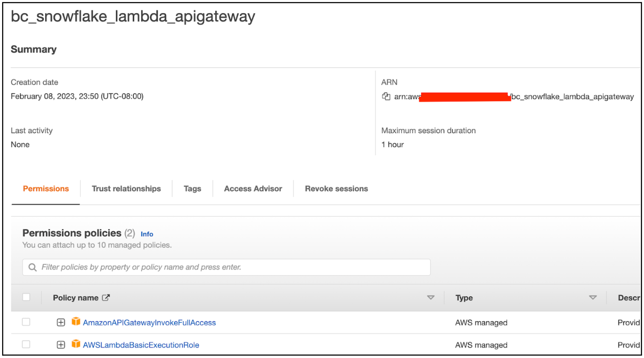Open the AWSLambdaBasicExecutionRole policy link
The height and width of the screenshot is (358, 644).
pyautogui.click(x=141, y=345)
